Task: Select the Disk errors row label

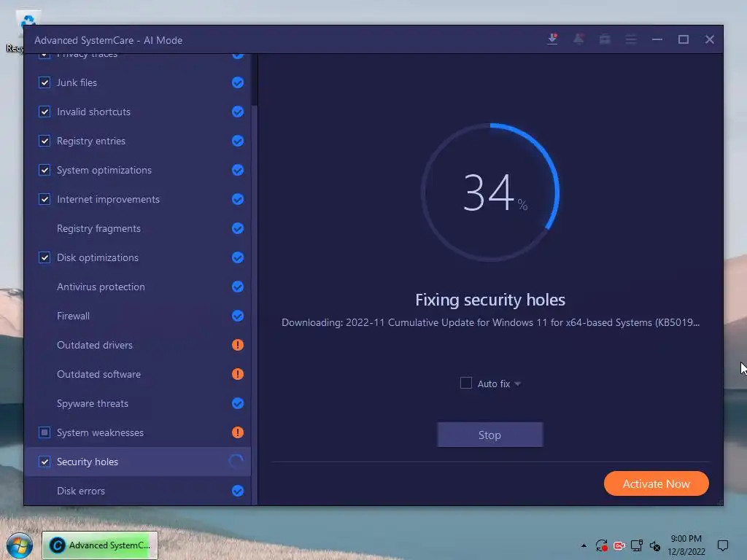Action: coord(80,491)
